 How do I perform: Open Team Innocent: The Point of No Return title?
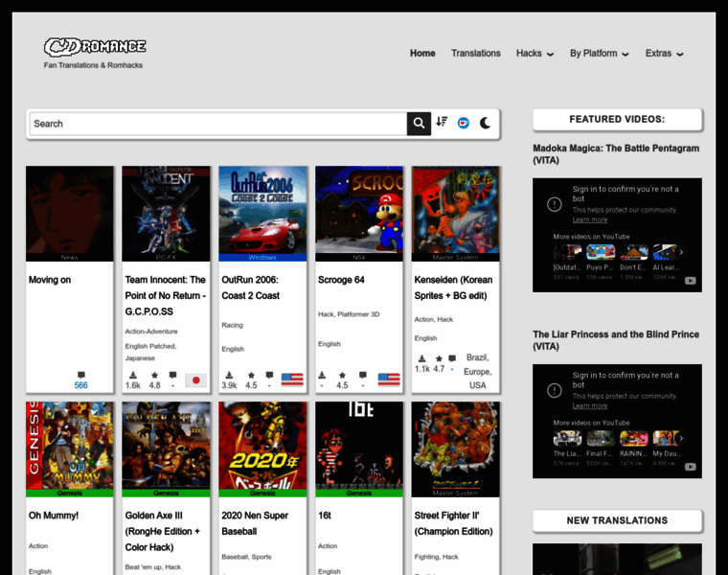point(166,295)
